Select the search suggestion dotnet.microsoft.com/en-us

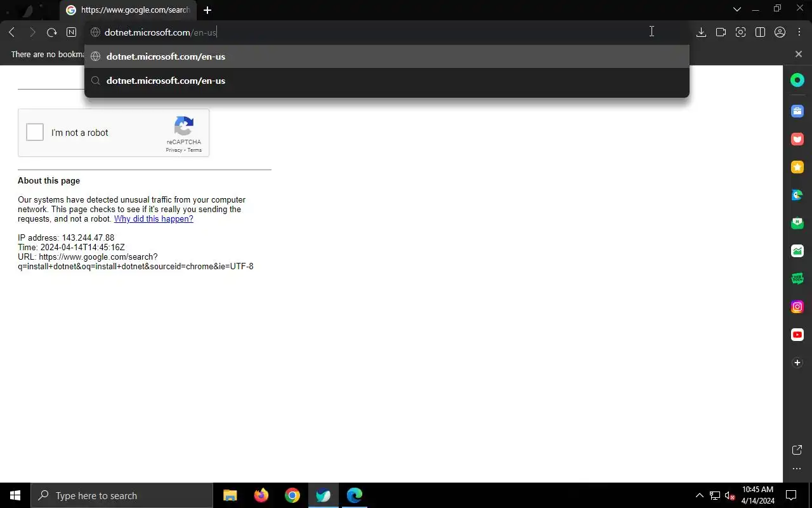pyautogui.click(x=387, y=81)
